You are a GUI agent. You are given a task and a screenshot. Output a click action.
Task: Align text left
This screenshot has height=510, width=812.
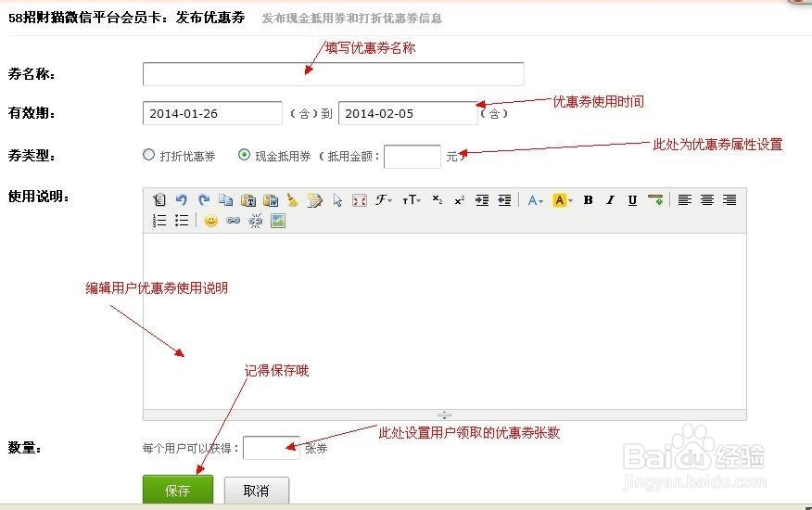685,199
